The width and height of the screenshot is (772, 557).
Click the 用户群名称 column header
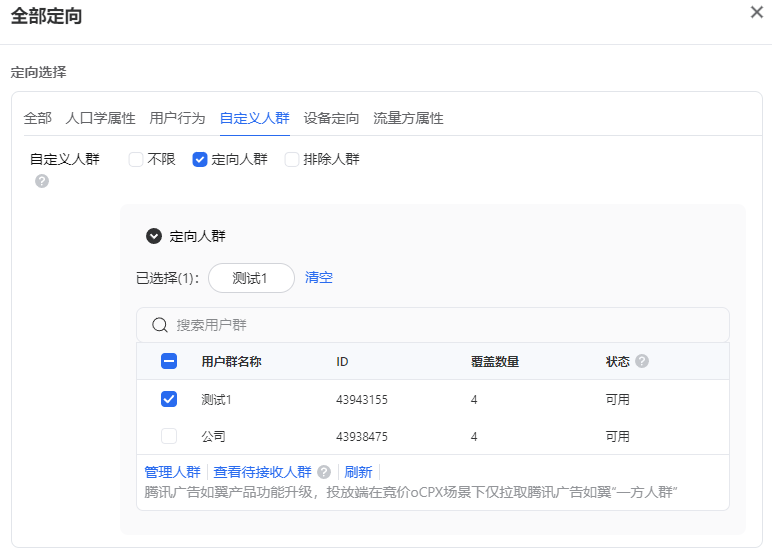coord(231,361)
